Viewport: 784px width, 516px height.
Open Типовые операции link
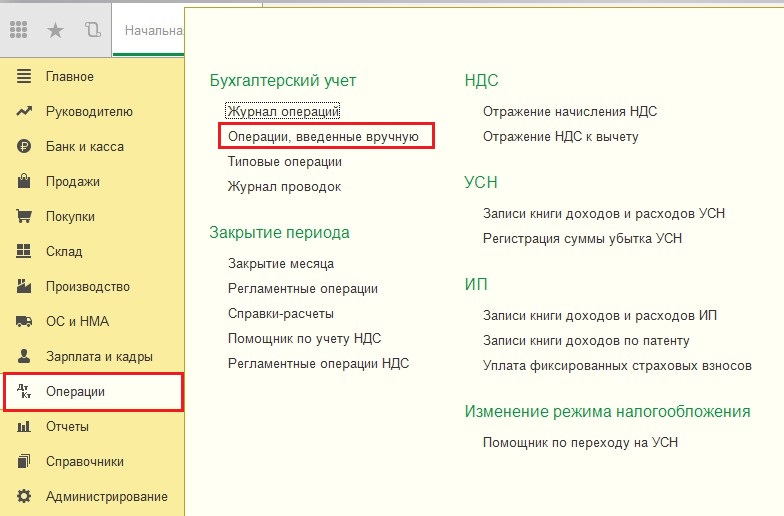coord(285,162)
